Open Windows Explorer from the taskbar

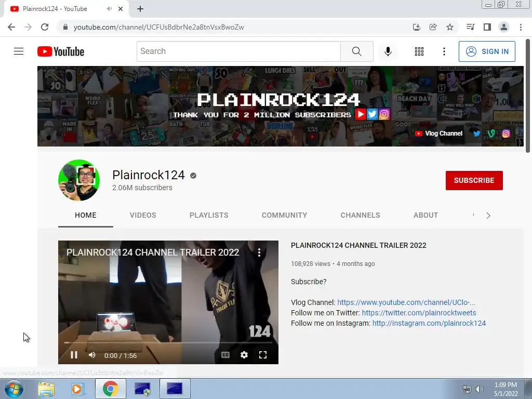pos(46,389)
